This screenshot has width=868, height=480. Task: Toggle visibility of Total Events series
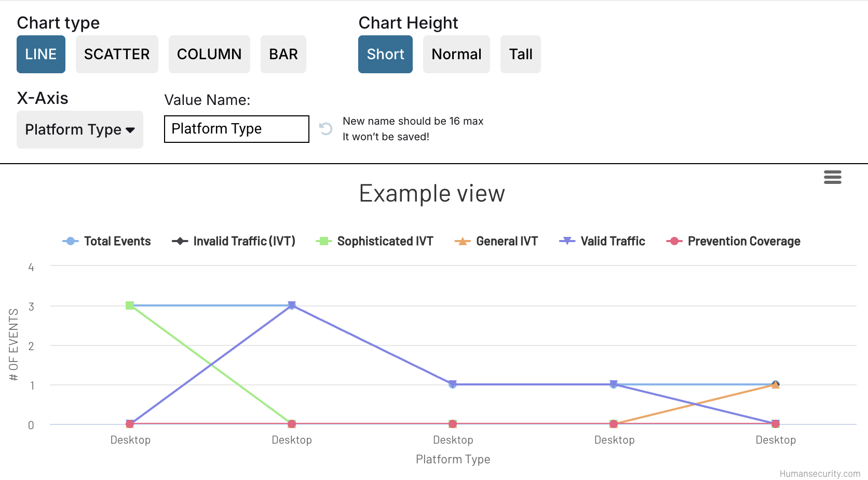click(117, 241)
